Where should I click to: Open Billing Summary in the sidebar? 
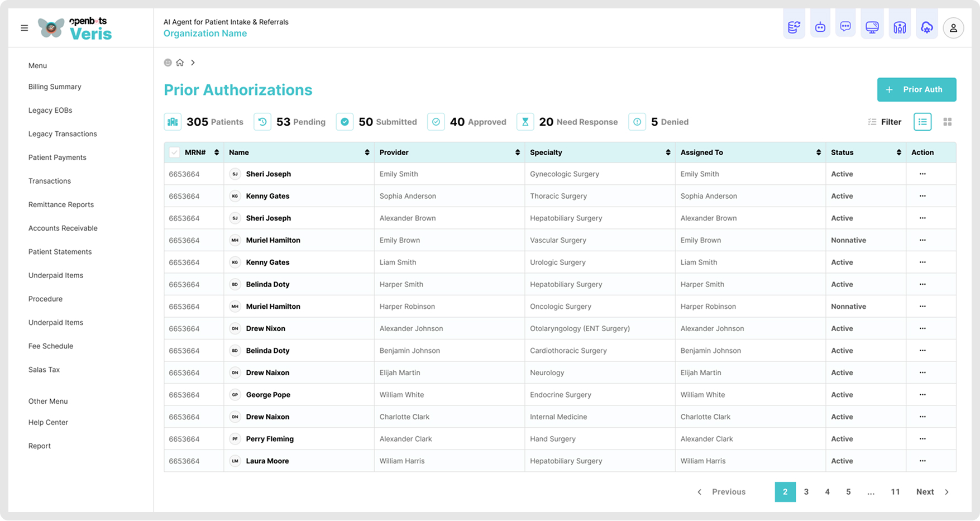pos(55,87)
